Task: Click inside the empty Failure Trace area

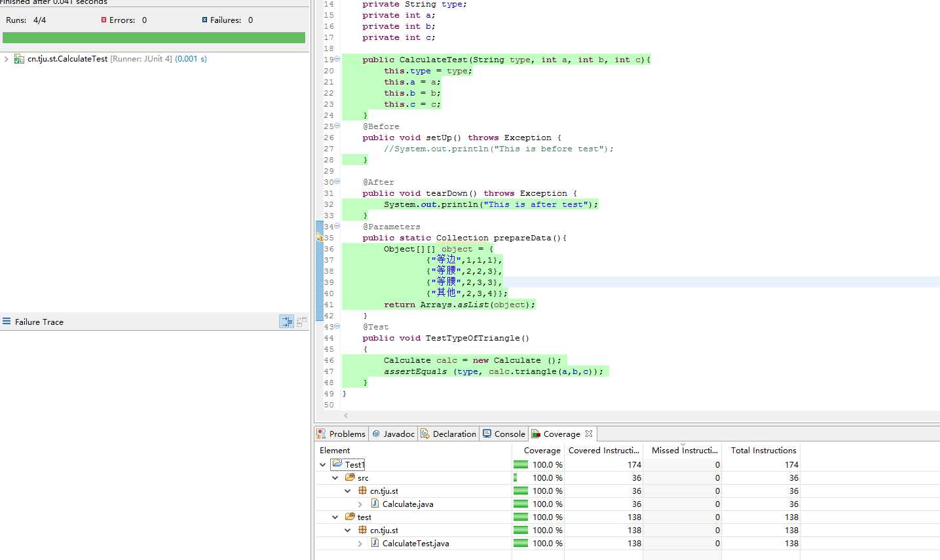Action: 155,445
